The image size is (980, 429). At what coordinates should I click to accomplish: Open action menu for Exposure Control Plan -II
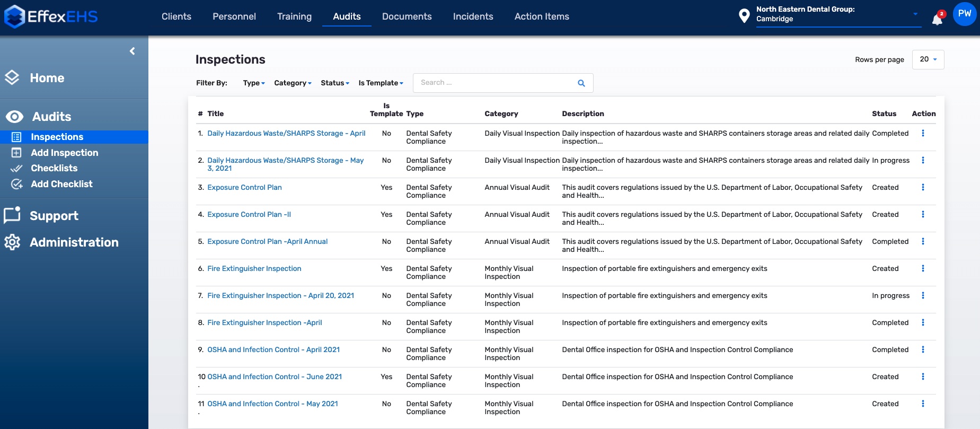tap(923, 214)
